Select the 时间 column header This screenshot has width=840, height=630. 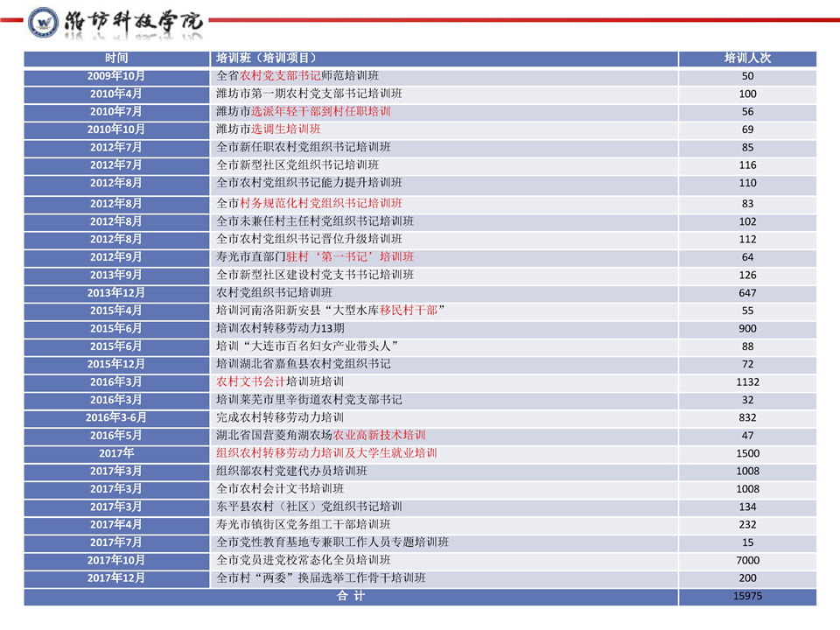(x=116, y=58)
